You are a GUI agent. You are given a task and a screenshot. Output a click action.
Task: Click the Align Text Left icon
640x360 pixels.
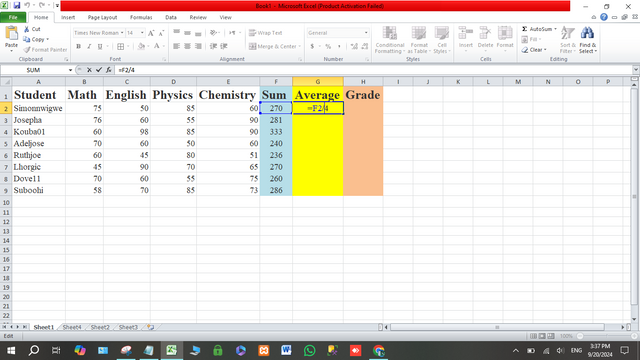tap(176, 47)
